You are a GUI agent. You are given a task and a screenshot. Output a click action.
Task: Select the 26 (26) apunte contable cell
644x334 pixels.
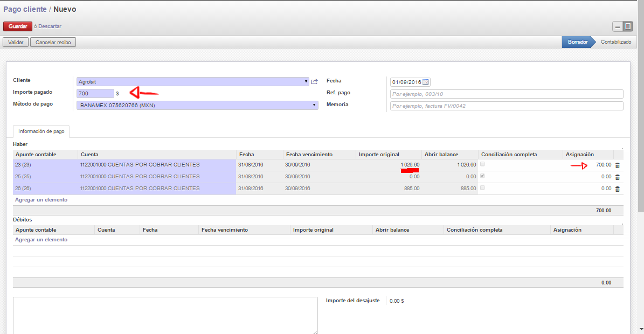[x=45, y=189]
